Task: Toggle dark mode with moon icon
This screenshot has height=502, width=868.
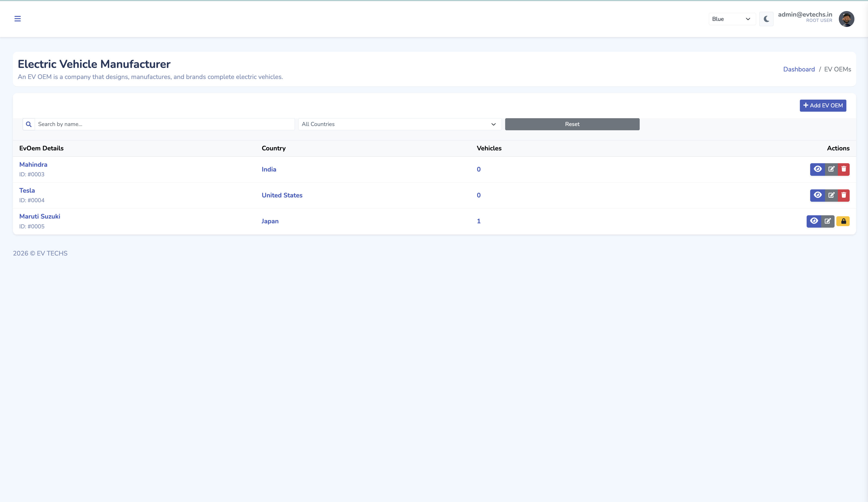Action: pyautogui.click(x=766, y=19)
